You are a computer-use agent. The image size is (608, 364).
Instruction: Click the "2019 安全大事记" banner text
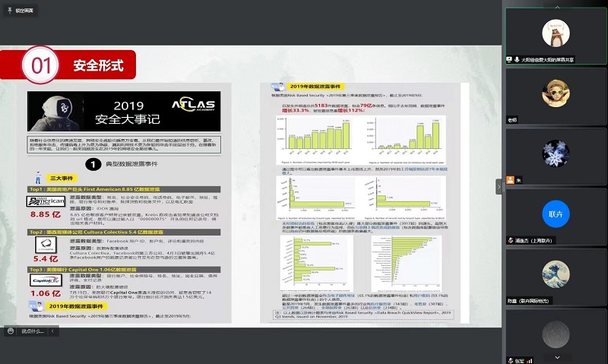128,112
